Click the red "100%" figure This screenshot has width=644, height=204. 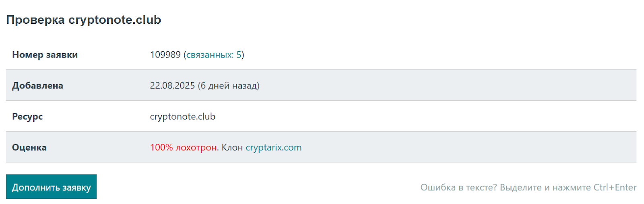161,148
